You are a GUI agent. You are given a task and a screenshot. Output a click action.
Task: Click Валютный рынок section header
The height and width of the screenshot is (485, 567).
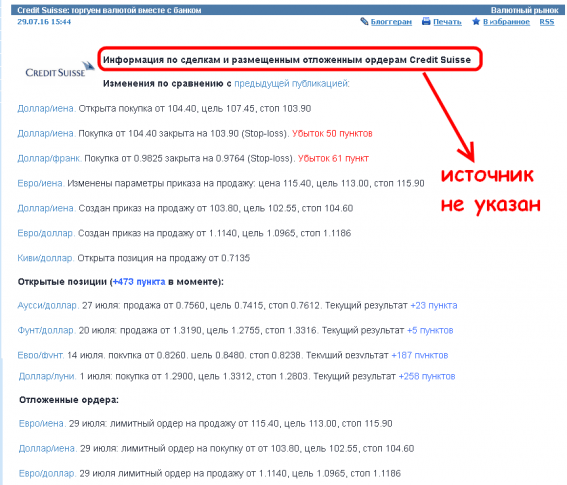point(524,10)
